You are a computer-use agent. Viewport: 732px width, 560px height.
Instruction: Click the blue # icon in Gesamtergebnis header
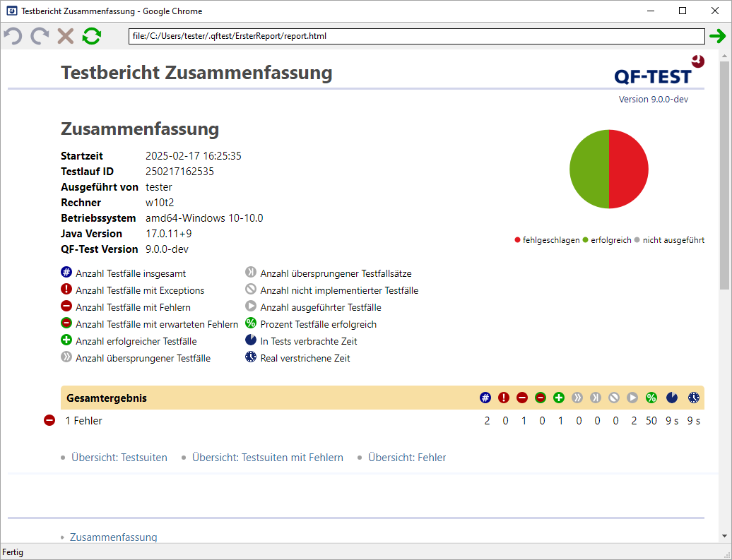tap(485, 398)
